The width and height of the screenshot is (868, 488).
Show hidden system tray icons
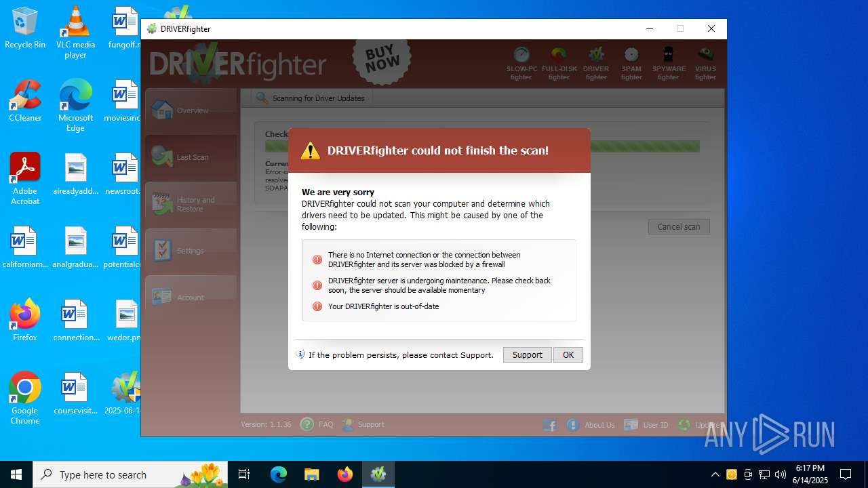[715, 474]
